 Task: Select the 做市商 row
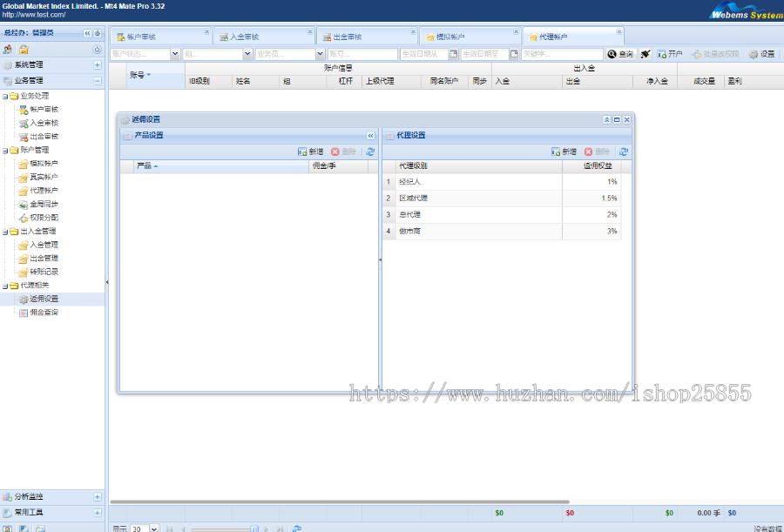point(502,232)
